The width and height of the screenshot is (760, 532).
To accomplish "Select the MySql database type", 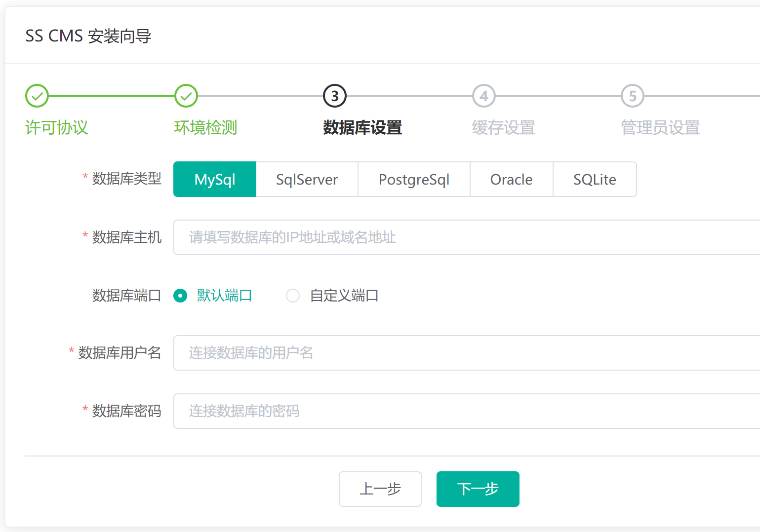I will [x=214, y=179].
